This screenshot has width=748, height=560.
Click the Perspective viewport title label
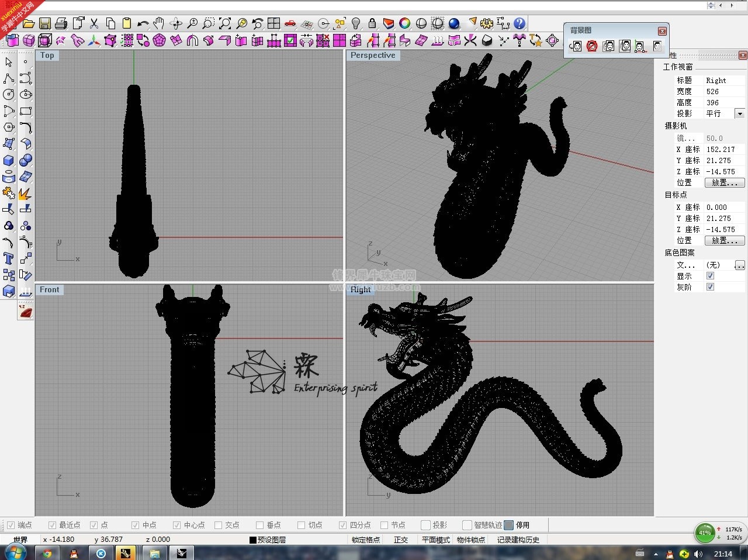pos(373,56)
